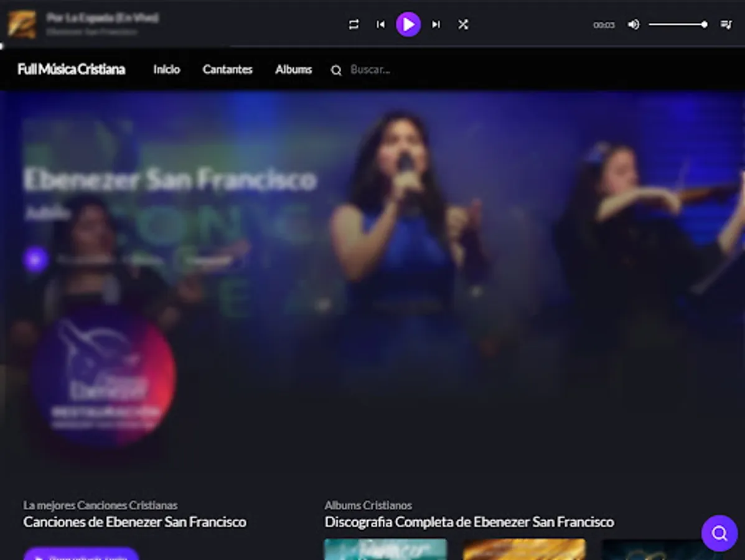Skip to the previous track

pos(380,24)
